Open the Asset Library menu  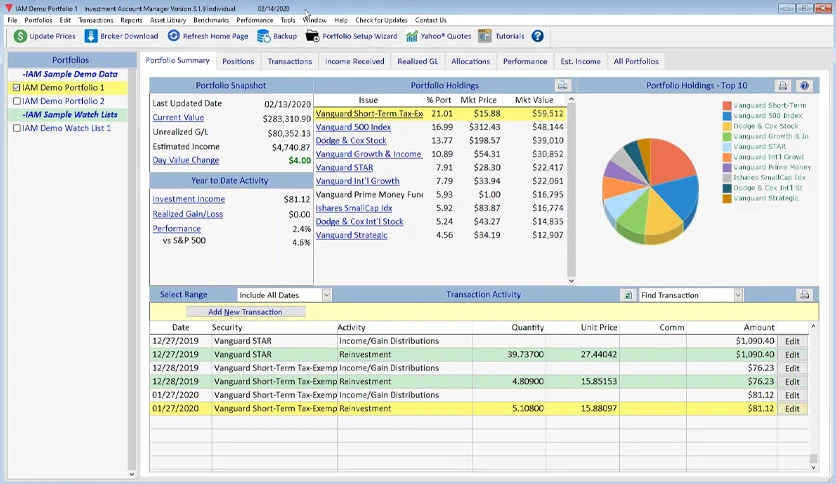click(168, 20)
